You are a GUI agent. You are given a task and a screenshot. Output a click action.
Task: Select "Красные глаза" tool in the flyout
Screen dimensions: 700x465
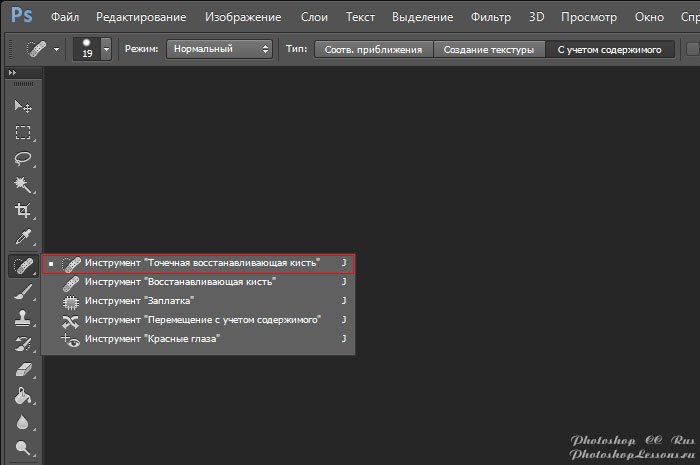click(x=152, y=339)
